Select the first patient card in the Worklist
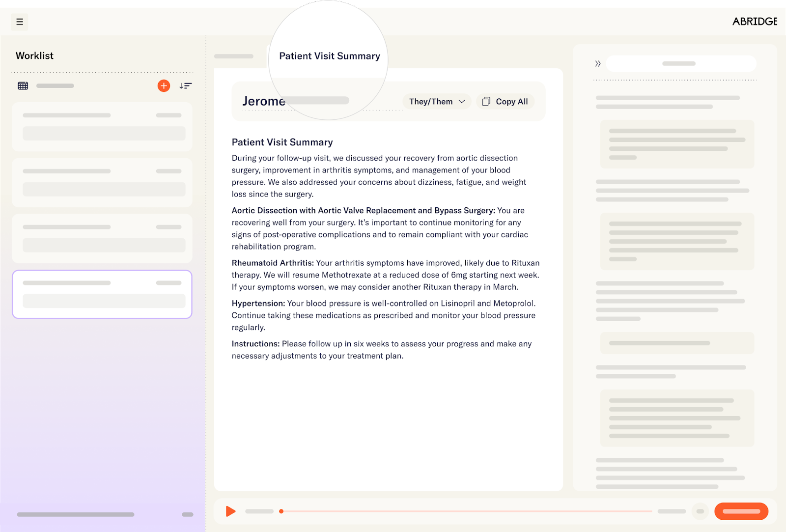786x532 pixels. tap(102, 126)
